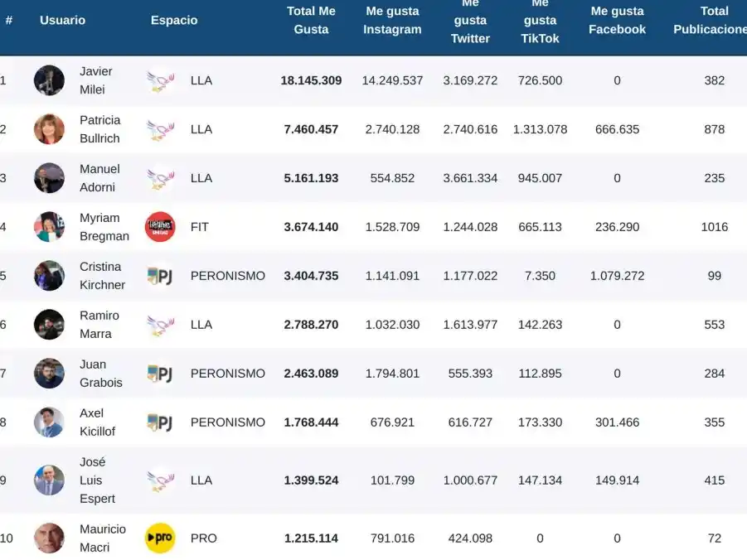Image resolution: width=747 pixels, height=560 pixels.
Task: Select Manuel Adorni's total likes value 5.161.193
Action: tap(311, 178)
